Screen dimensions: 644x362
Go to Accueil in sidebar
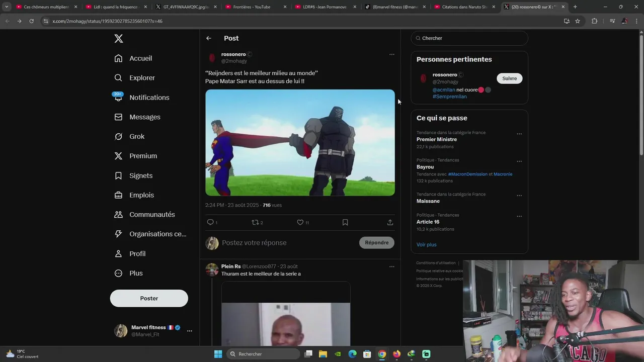pyautogui.click(x=133, y=58)
